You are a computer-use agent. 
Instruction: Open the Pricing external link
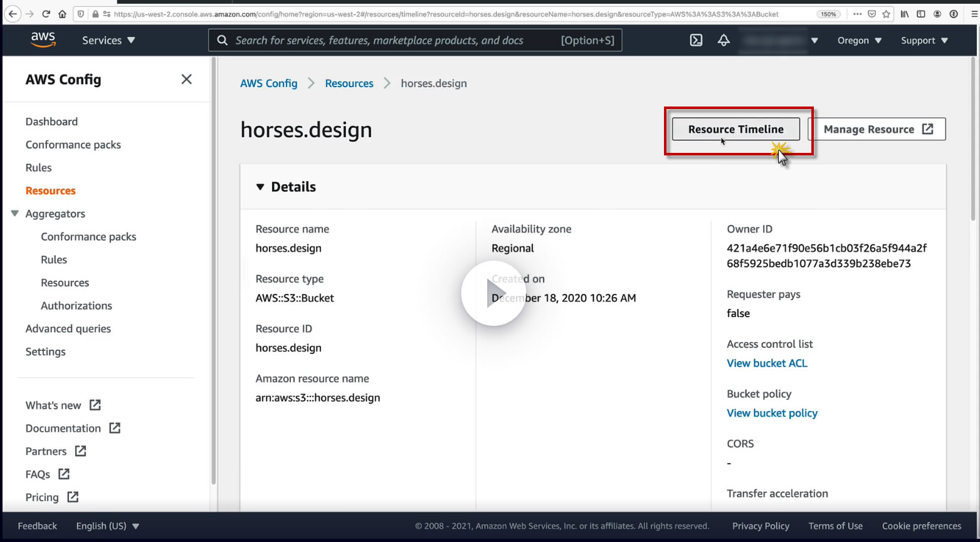click(x=52, y=498)
